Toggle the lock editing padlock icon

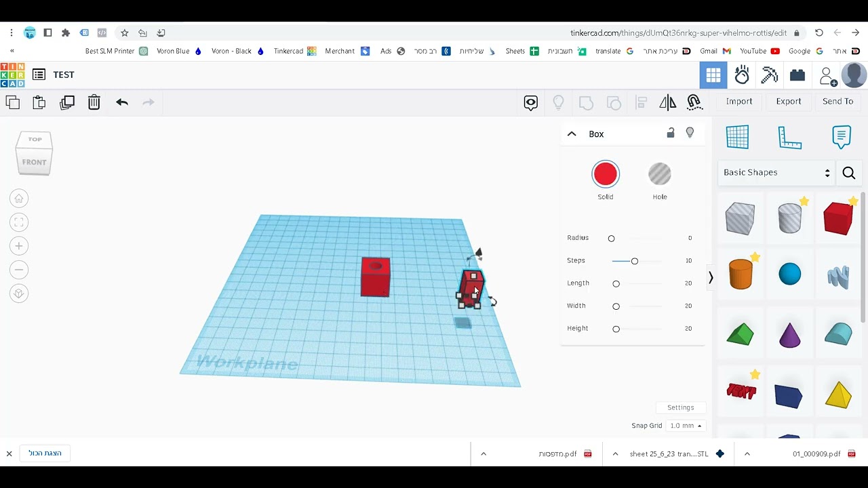point(671,133)
